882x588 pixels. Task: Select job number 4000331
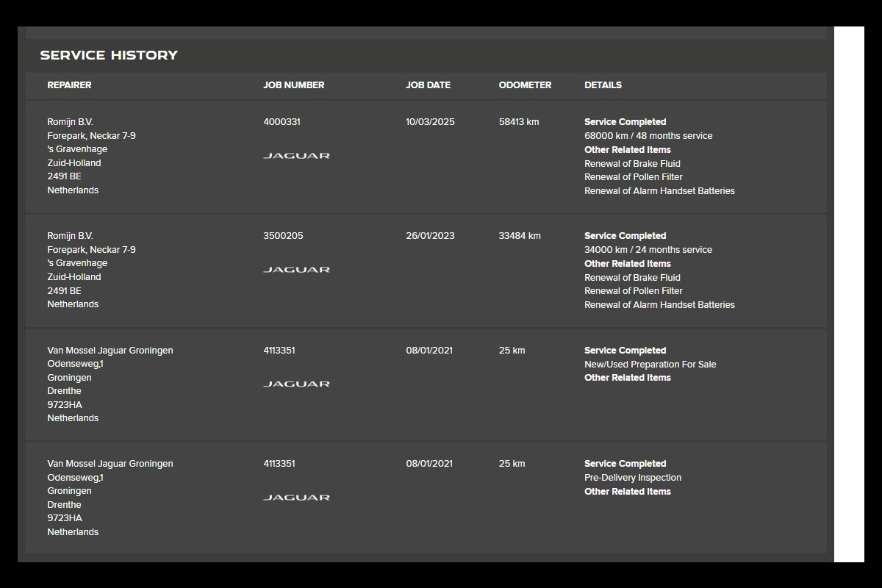282,122
